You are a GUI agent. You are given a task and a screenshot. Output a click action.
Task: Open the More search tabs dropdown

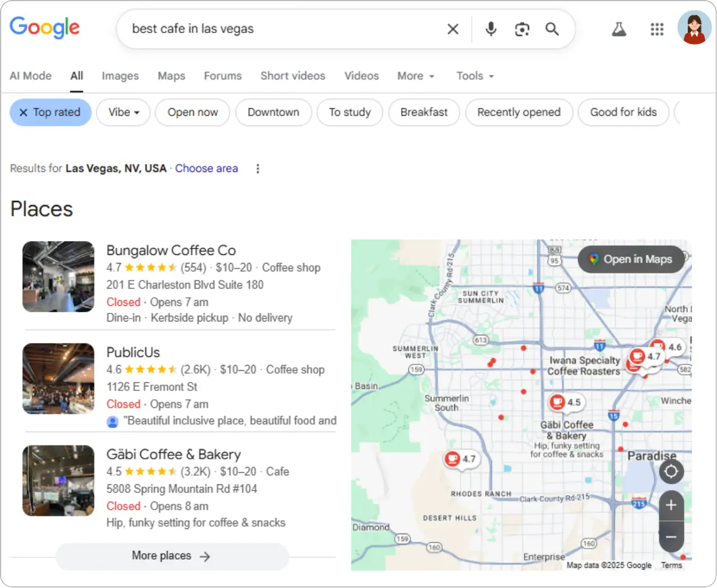click(416, 76)
